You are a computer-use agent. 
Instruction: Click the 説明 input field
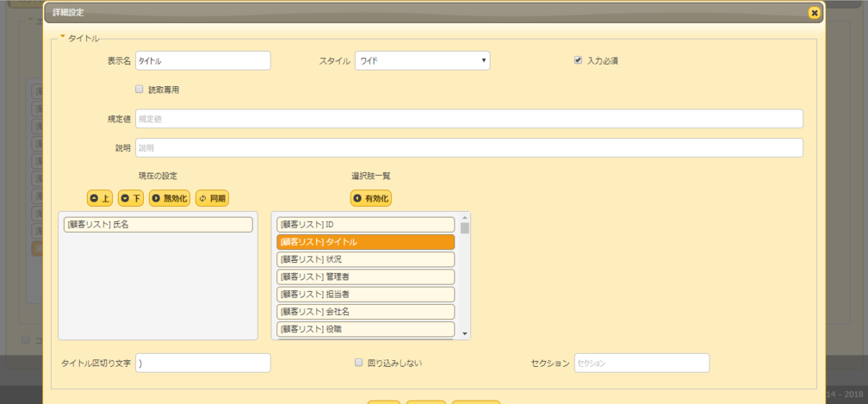pos(468,148)
